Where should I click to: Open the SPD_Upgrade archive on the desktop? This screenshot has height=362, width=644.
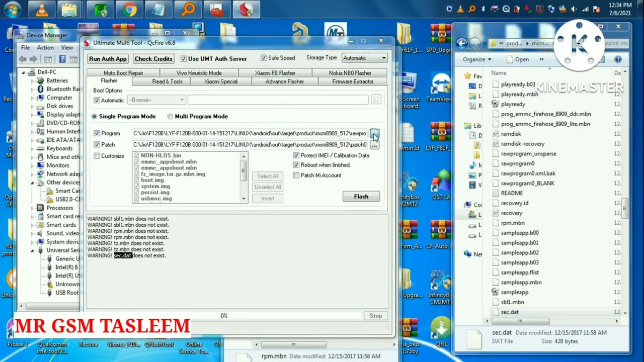(x=441, y=39)
